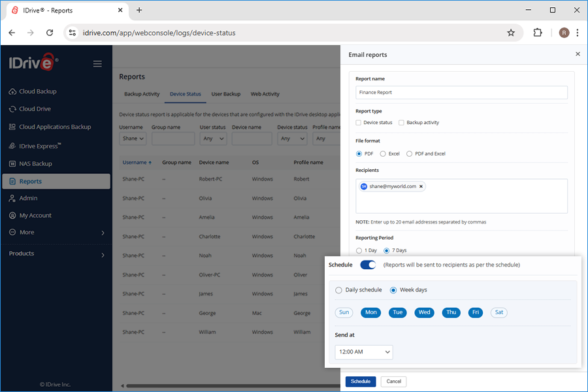
Task: Select 7 Days reporting period
Action: pos(386,251)
